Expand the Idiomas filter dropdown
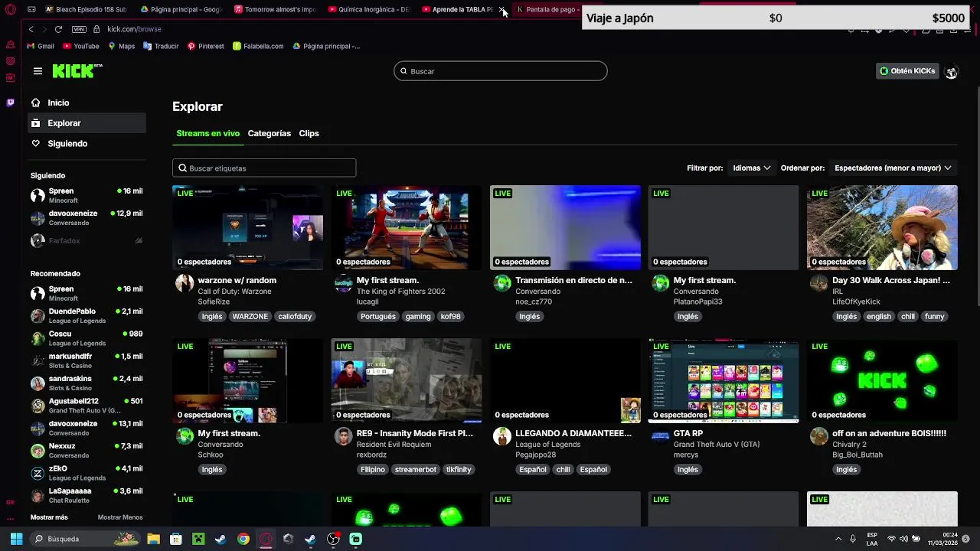The height and width of the screenshot is (551, 980). (x=751, y=168)
